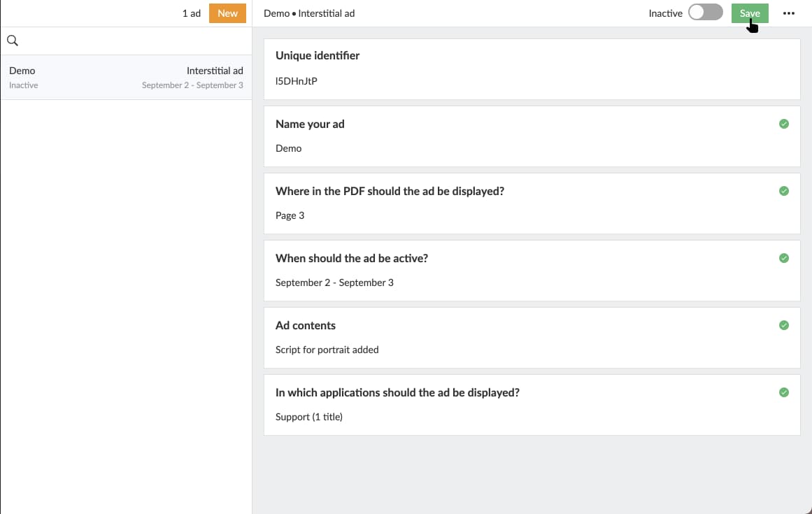Click the Unique identifier value I5DHnJtP
This screenshot has height=514, width=812.
[x=296, y=81]
